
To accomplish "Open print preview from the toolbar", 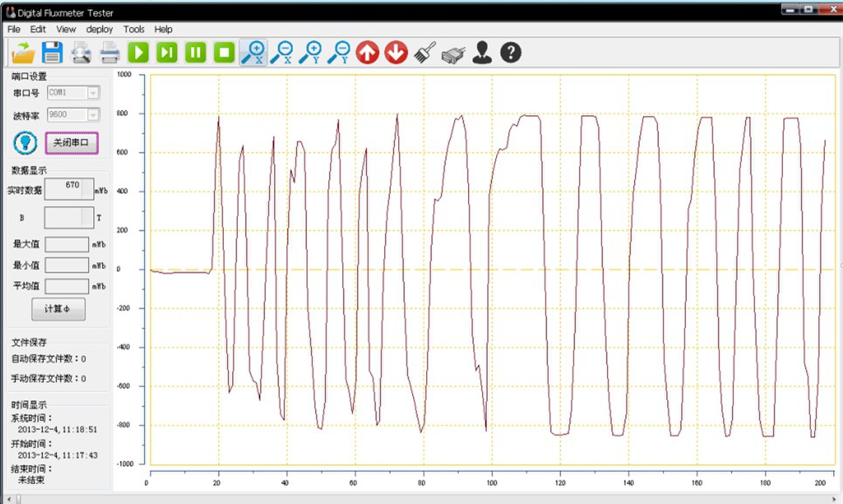I will [x=81, y=52].
